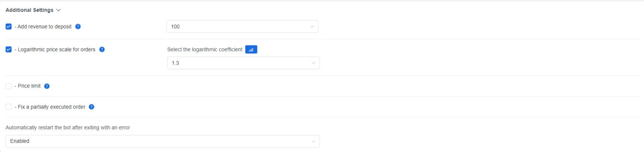The image size is (644, 152).
Task: Show help tooltip for Price limit
Action: 47,86
